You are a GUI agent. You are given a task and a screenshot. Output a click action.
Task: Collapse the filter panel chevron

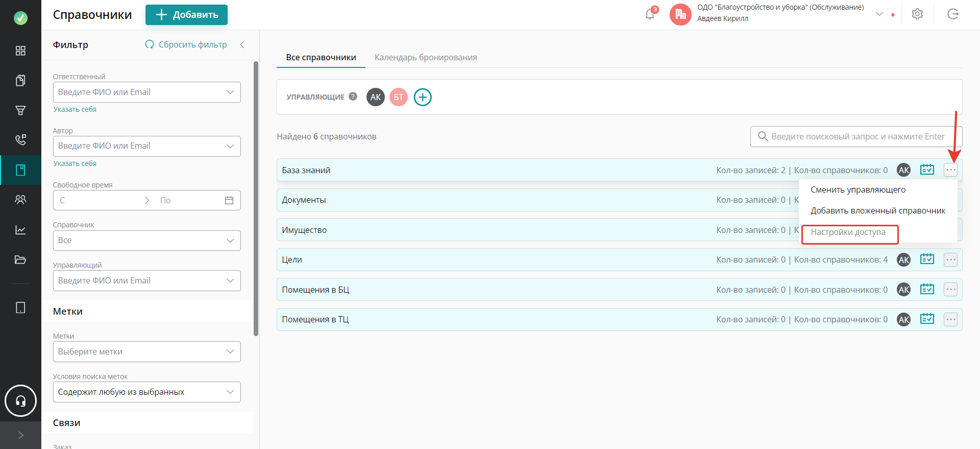(242, 44)
